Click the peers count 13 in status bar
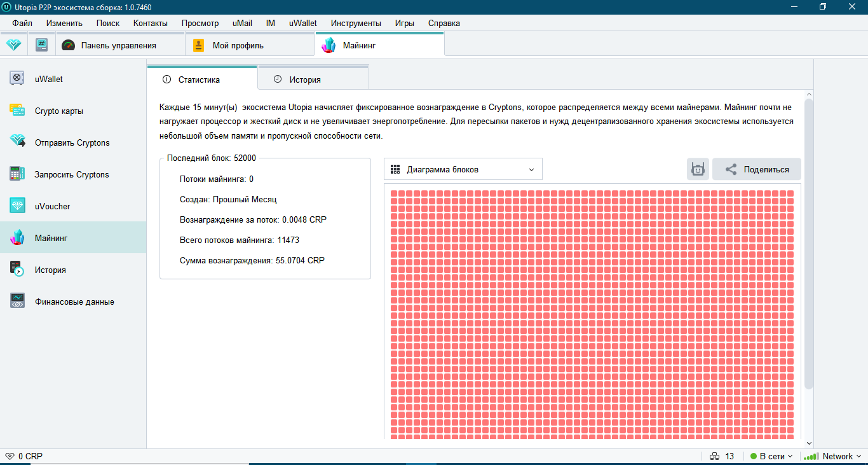Screen dimensions: 868x465 point(729,456)
